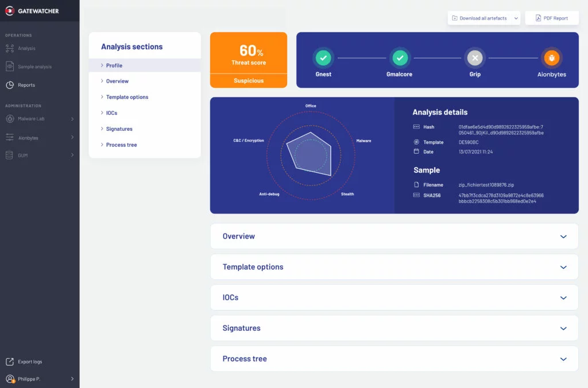Click the Gatewatcher logo icon
The height and width of the screenshot is (388, 588).
click(10, 11)
